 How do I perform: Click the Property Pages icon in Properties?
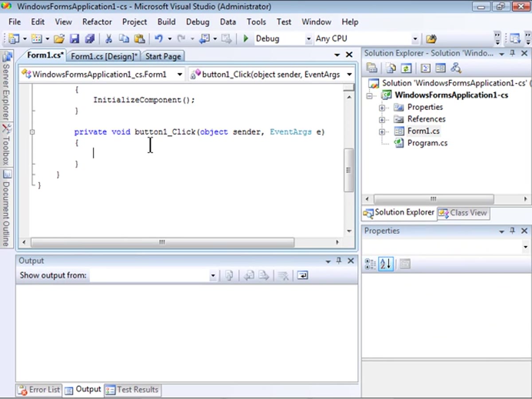coord(405,264)
